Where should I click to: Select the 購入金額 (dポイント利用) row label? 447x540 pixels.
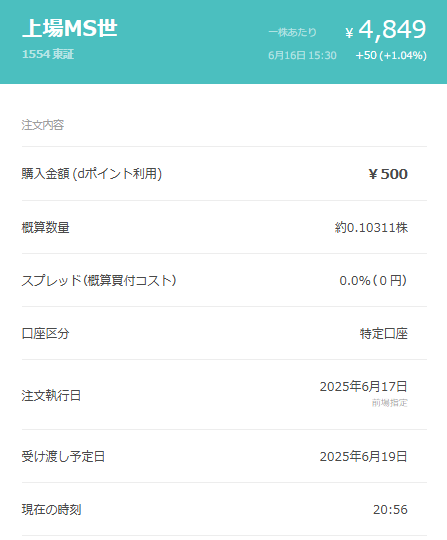pyautogui.click(x=92, y=174)
